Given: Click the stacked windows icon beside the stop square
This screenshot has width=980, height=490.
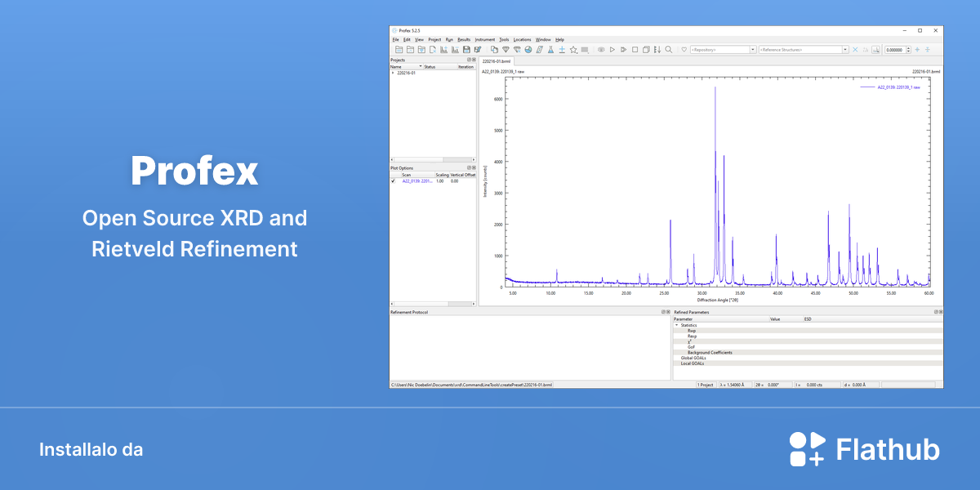Looking at the screenshot, I should click(x=646, y=49).
